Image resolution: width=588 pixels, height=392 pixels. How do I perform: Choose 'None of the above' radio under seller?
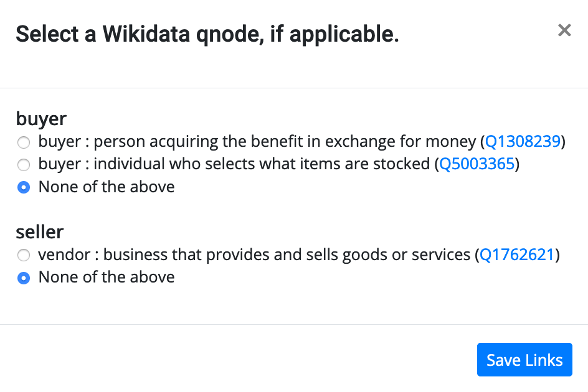click(24, 278)
